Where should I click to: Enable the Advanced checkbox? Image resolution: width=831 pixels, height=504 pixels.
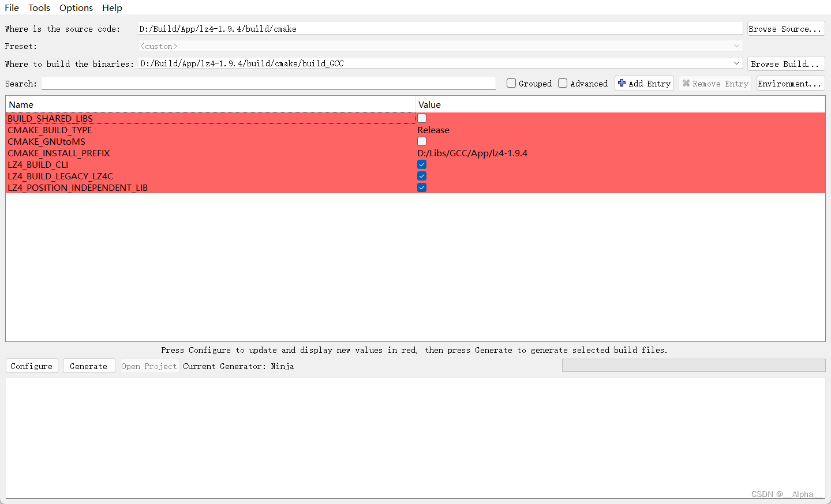563,83
